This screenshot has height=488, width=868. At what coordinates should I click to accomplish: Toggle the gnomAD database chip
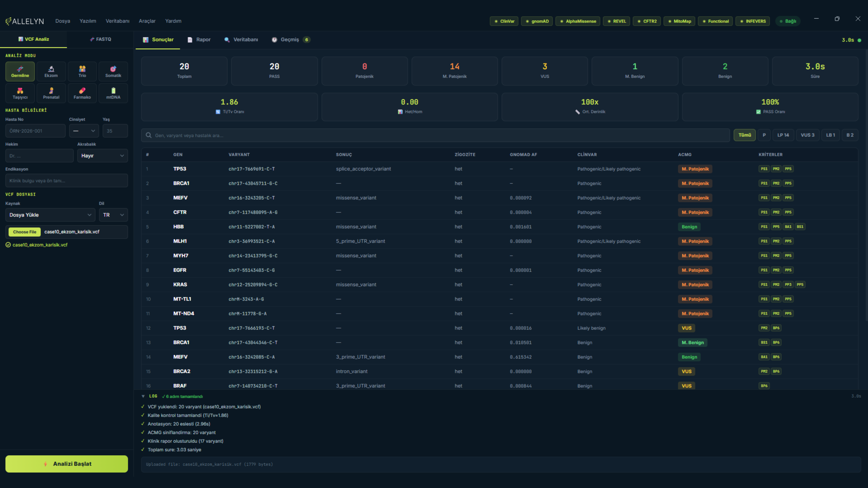point(537,21)
